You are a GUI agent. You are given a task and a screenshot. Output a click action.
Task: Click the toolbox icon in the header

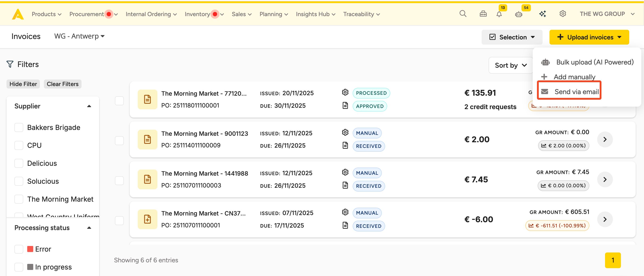click(x=483, y=14)
